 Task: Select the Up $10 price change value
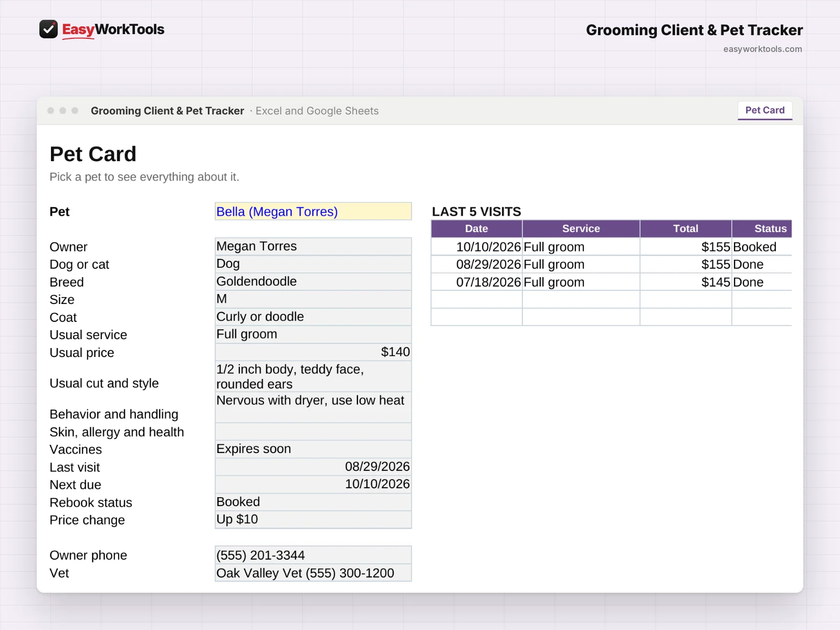tap(313, 519)
